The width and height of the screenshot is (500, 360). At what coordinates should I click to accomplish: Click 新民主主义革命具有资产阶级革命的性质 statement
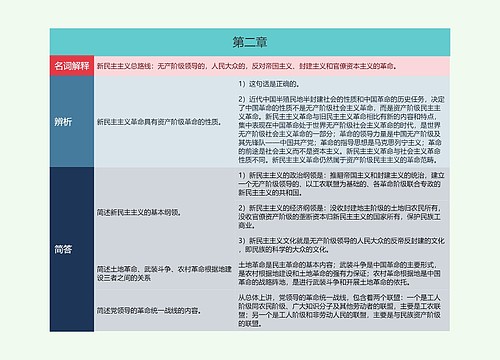[159, 122]
